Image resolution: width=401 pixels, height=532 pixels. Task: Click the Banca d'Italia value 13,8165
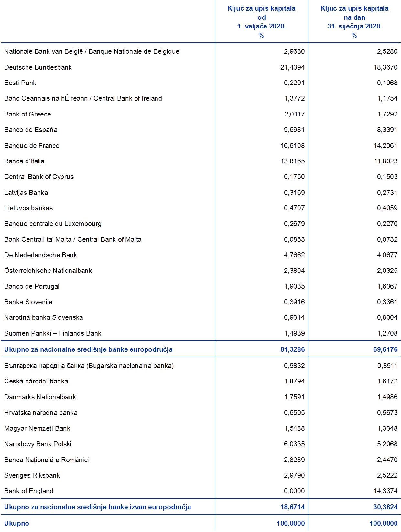click(x=293, y=161)
